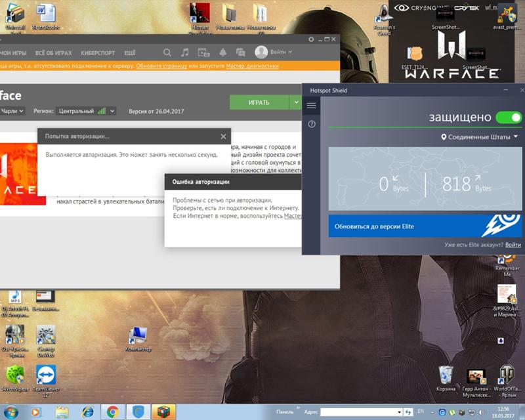Click the taskbar clock showing 12:56

[504, 412]
